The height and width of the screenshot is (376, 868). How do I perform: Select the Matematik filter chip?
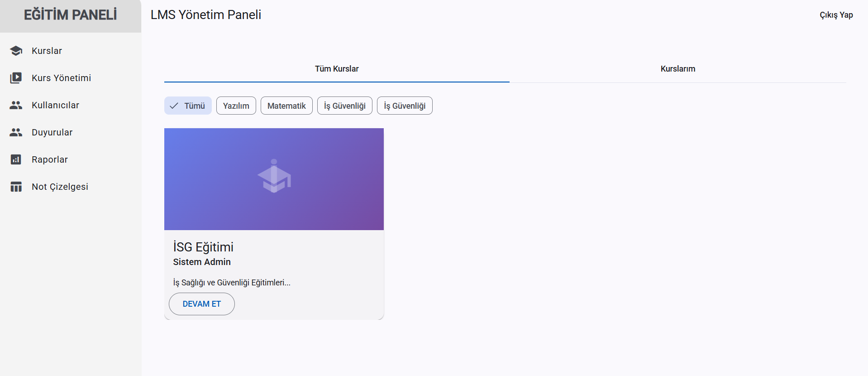click(286, 106)
